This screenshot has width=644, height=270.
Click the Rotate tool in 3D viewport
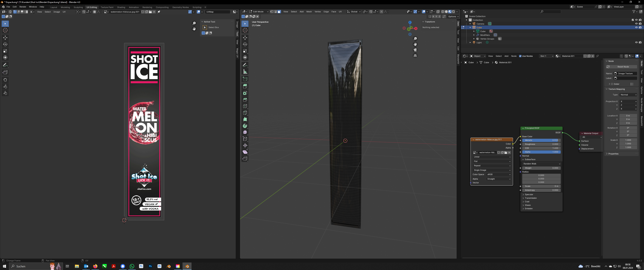point(245,44)
